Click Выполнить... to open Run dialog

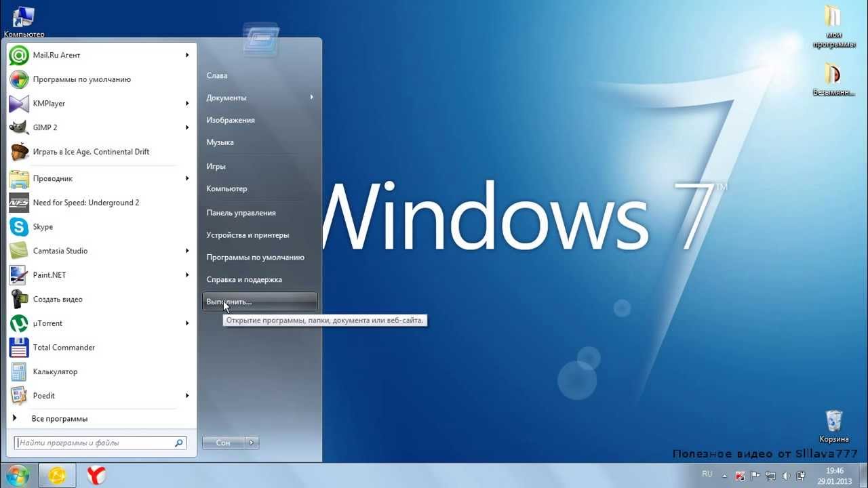click(x=260, y=302)
